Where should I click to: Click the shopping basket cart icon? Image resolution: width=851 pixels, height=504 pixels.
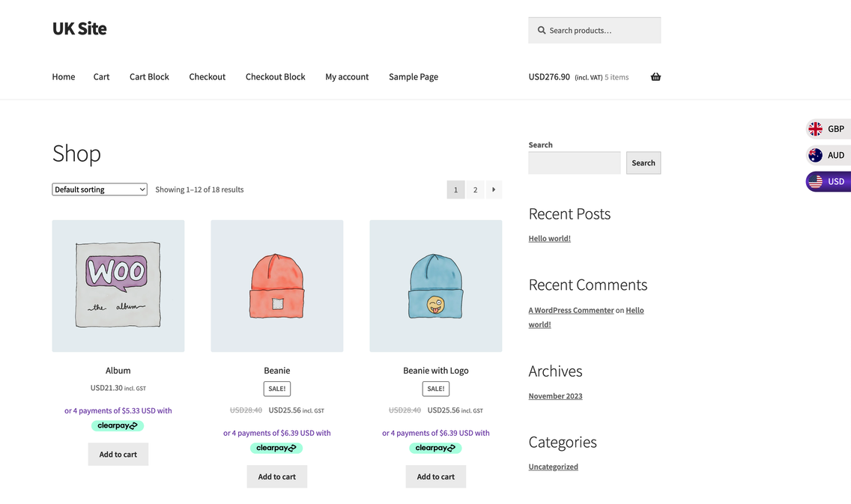655,77
